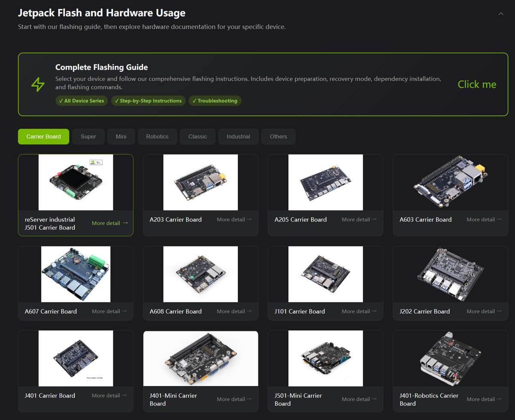Screen dimensions: 515x420
Task: Select the 'Troubleshooting' badge
Action: [x=215, y=101]
